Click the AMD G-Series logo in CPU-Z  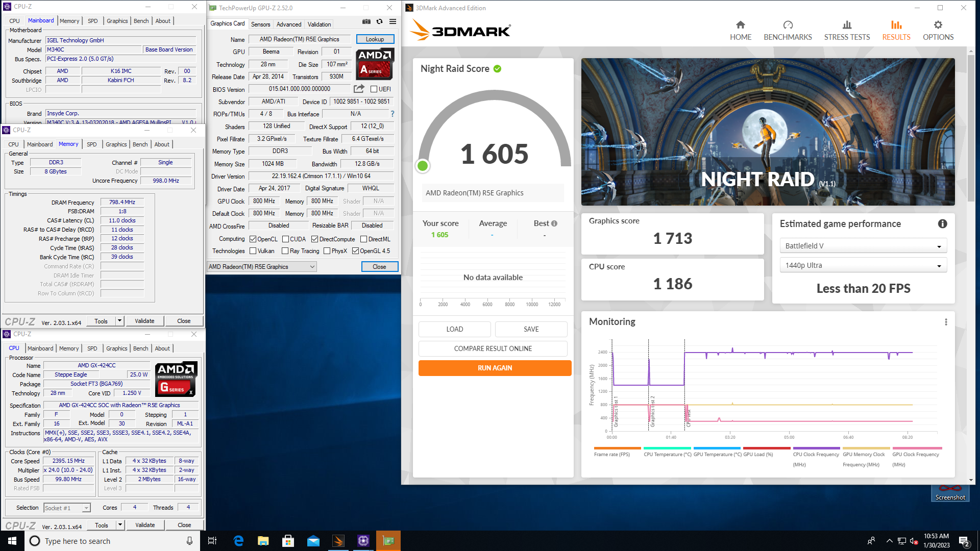[x=176, y=379]
